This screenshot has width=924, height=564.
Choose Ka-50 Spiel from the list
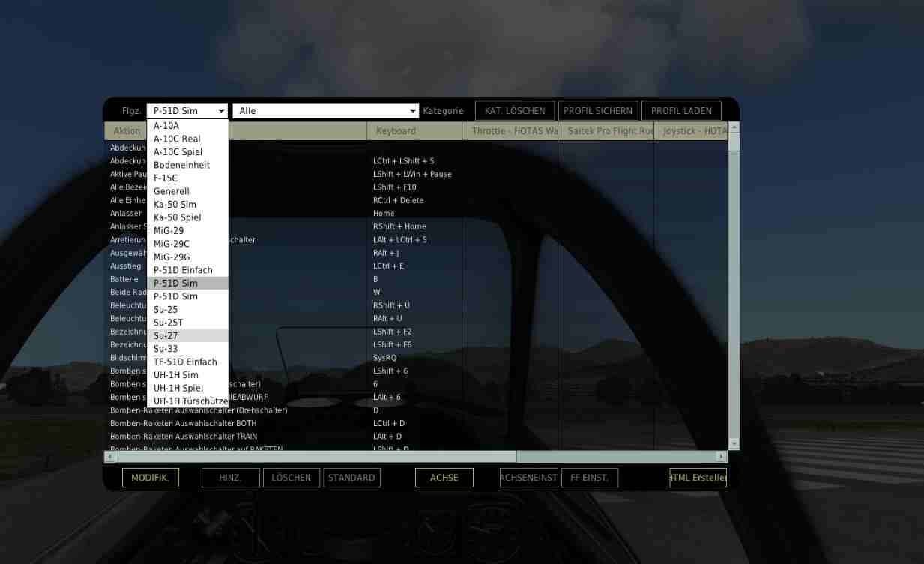(187, 217)
